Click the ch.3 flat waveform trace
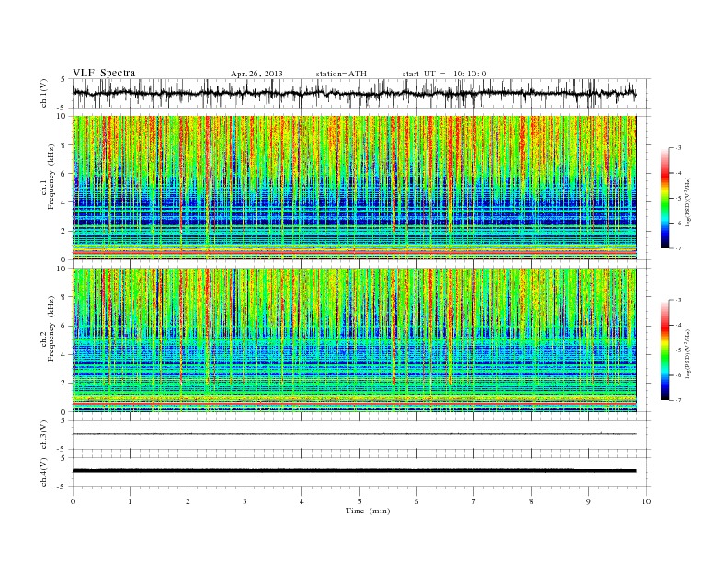The height and width of the screenshot is (563, 728). click(x=354, y=434)
